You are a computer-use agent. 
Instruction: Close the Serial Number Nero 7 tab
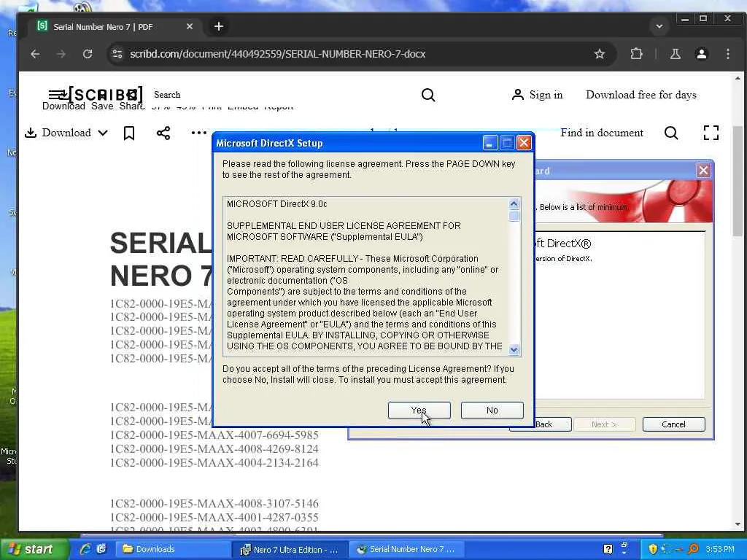point(190,27)
